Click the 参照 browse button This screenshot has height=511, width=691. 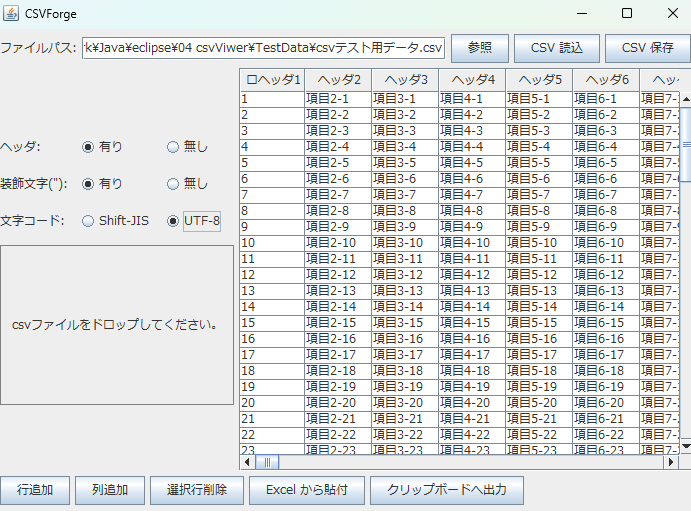pos(480,48)
